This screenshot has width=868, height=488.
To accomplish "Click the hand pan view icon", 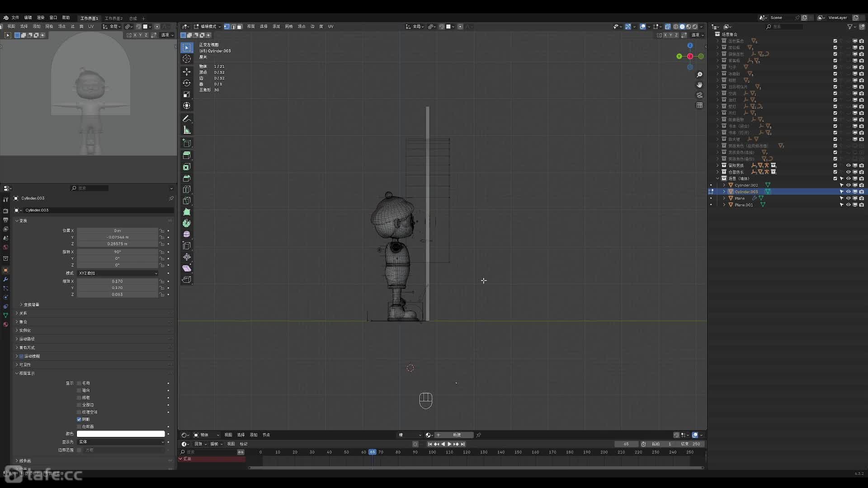I will pos(699,84).
